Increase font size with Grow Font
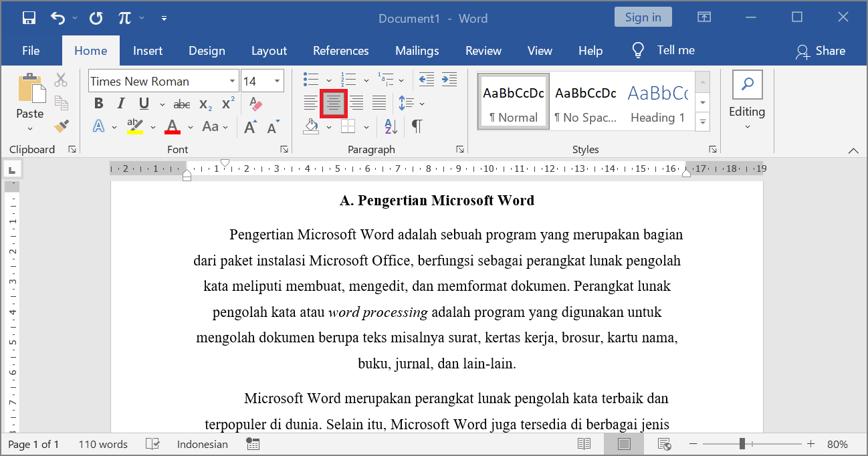Viewport: 868px width, 456px height. tap(251, 126)
